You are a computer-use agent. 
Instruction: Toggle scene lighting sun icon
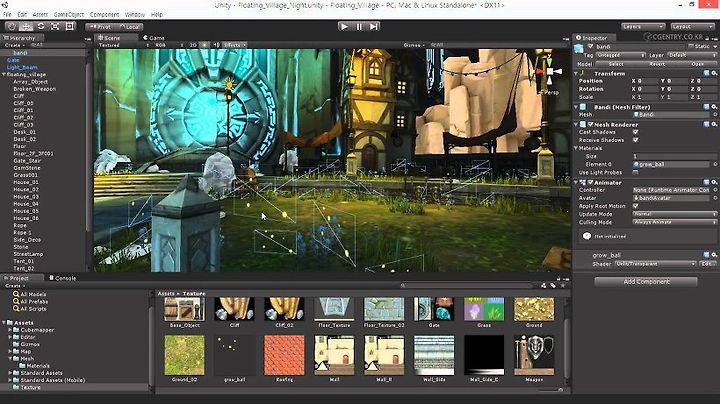(x=205, y=45)
